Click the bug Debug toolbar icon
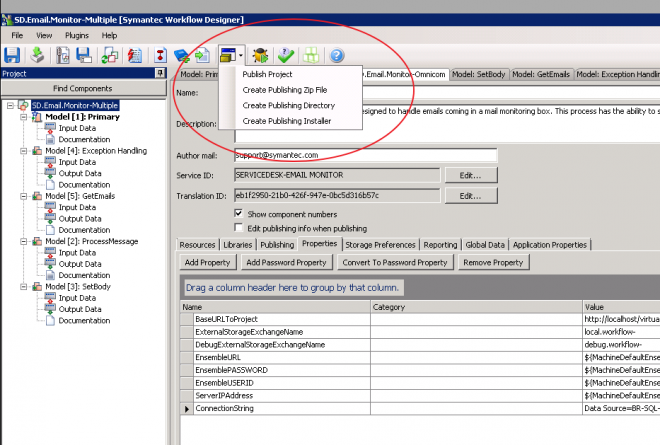Viewport: 660px width, 445px height. (x=262, y=55)
